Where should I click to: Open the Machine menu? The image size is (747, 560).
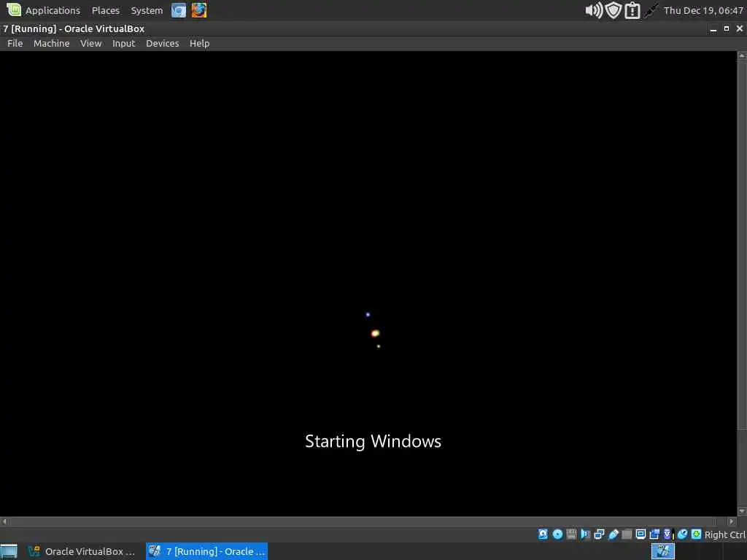[52, 43]
